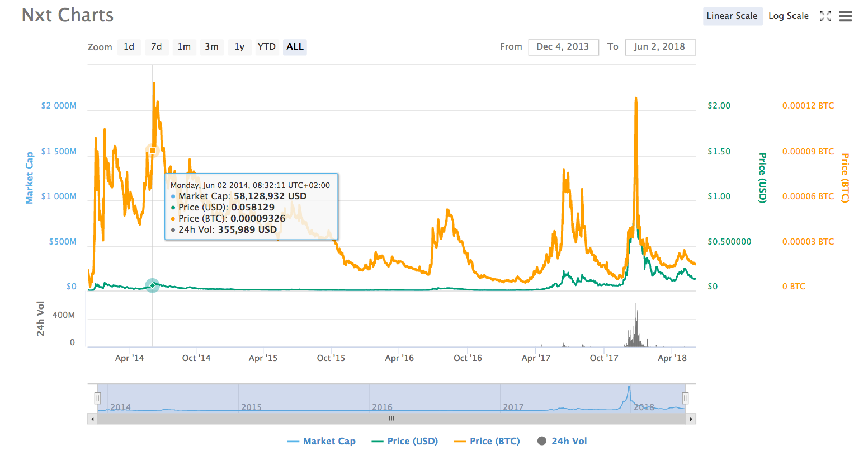Viewport: 868px width, 450px height.
Task: Click the Oct '17 axis label
Action: [x=604, y=358]
